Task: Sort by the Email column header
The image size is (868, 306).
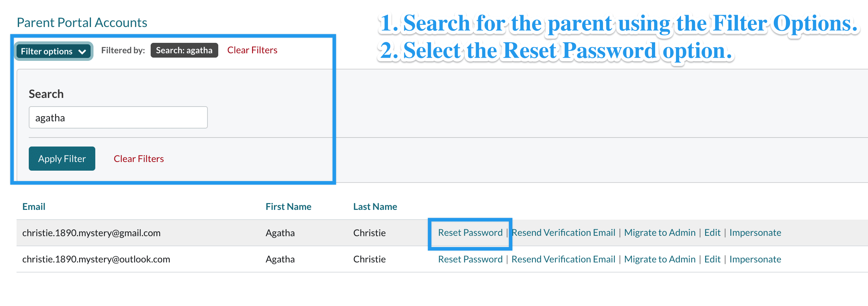Action: coord(34,207)
